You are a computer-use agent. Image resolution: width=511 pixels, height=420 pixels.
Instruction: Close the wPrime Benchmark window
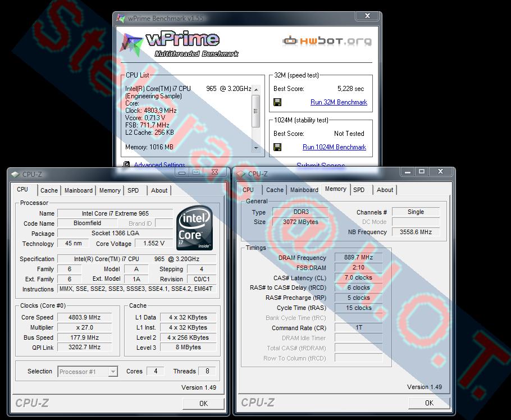pyautogui.click(x=367, y=16)
